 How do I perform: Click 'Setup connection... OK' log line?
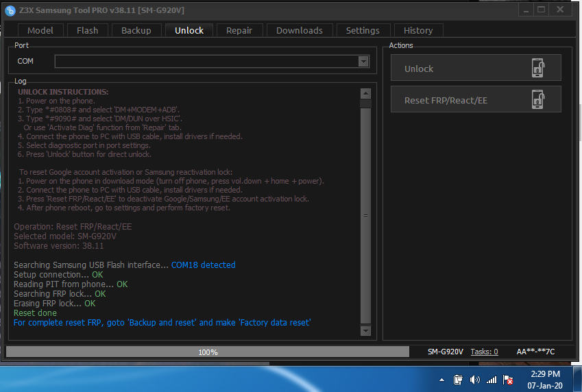point(58,275)
